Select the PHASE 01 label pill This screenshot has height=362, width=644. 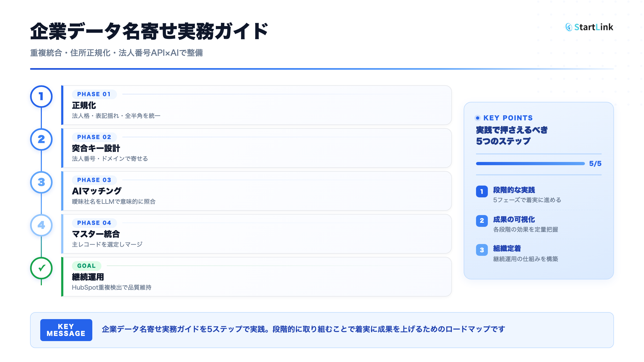[94, 94]
